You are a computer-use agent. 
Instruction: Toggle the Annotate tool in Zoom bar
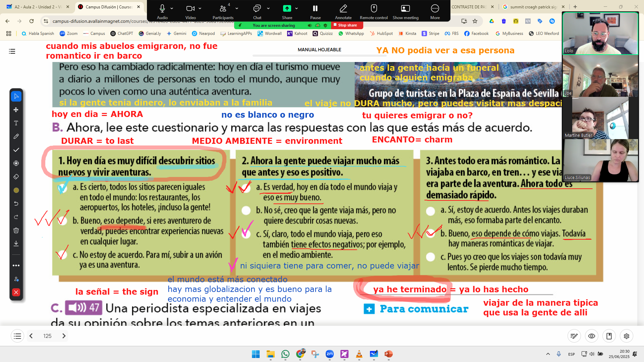[x=343, y=12]
